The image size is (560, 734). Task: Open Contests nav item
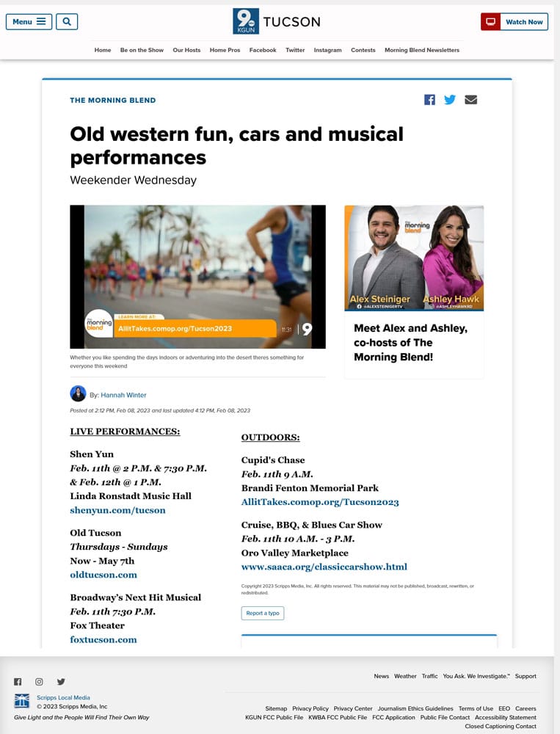click(363, 50)
